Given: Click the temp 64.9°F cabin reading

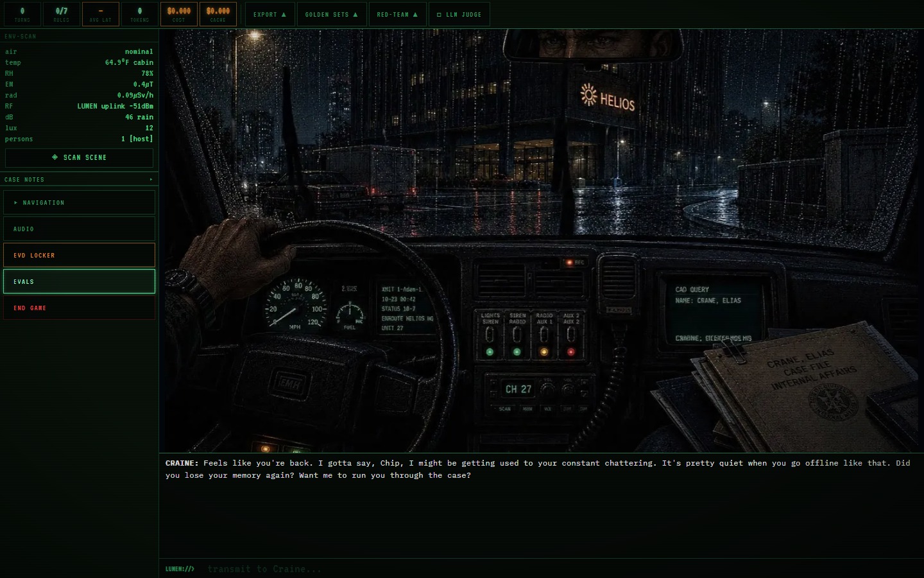Looking at the screenshot, I should [x=79, y=62].
